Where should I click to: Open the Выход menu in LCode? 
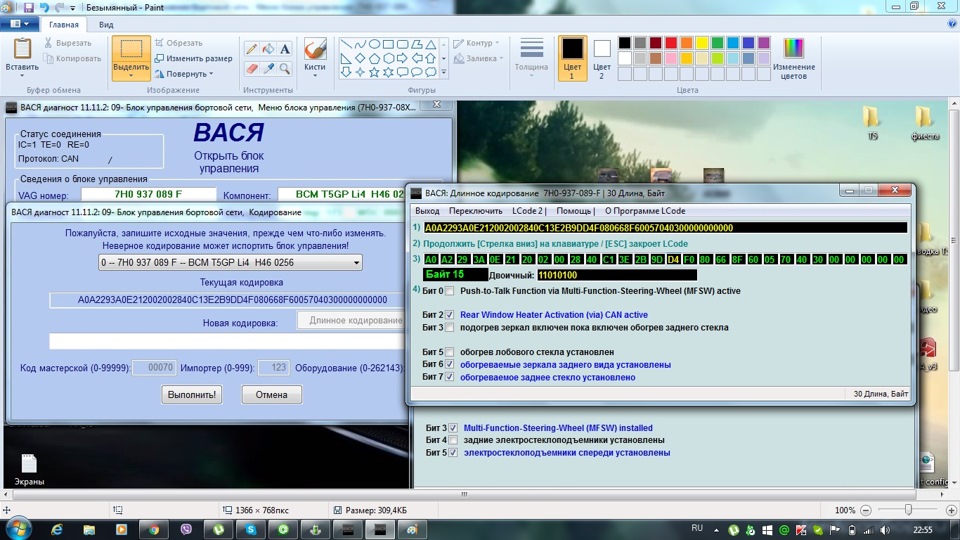point(427,211)
